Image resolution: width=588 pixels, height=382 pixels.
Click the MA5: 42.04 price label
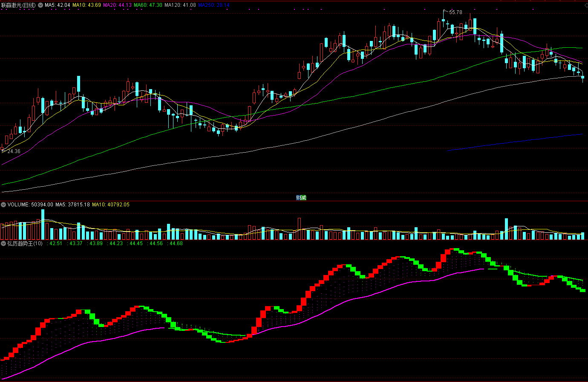(x=58, y=5)
